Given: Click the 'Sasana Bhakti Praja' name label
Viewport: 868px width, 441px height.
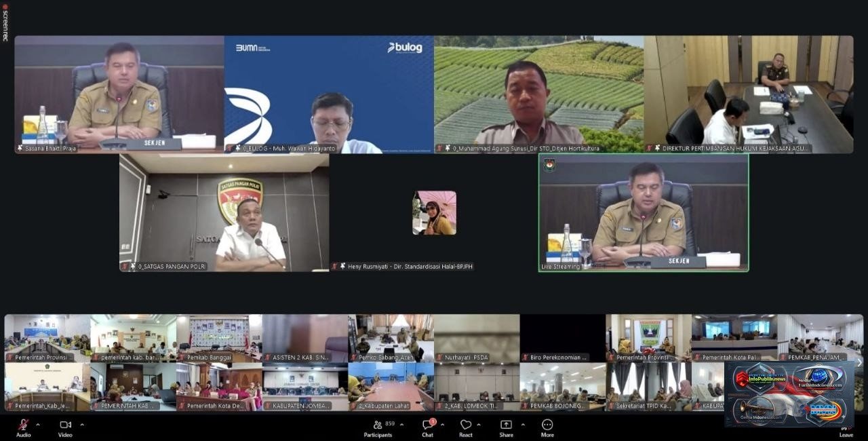Looking at the screenshot, I should (x=52, y=149).
